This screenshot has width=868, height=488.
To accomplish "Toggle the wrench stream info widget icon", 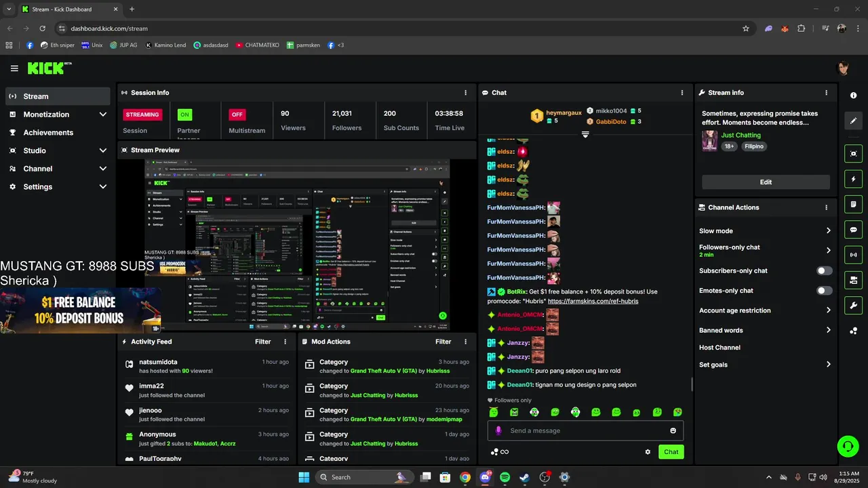I will [x=854, y=305].
